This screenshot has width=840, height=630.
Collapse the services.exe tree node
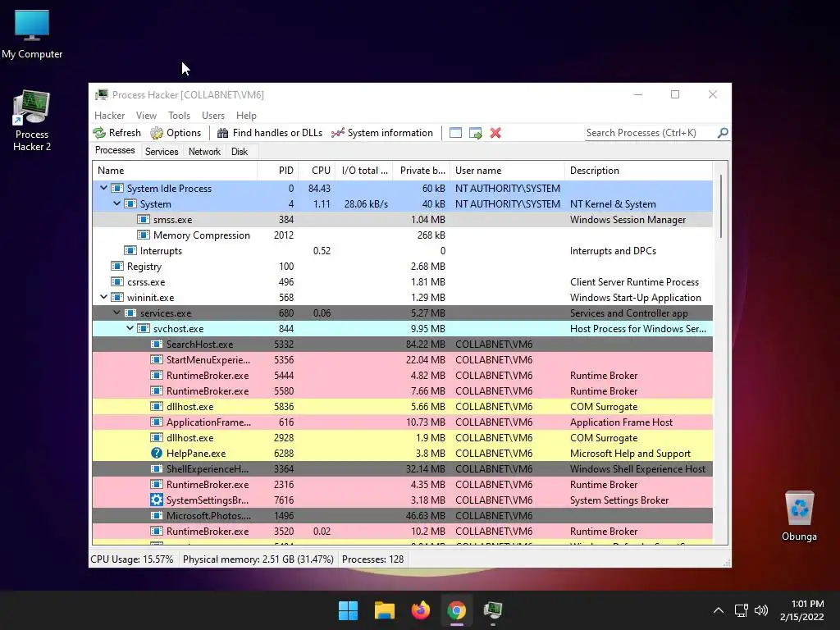[x=116, y=313]
